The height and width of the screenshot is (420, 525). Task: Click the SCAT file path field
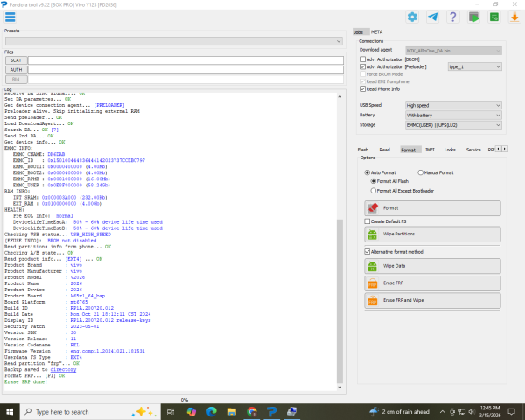[185, 60]
